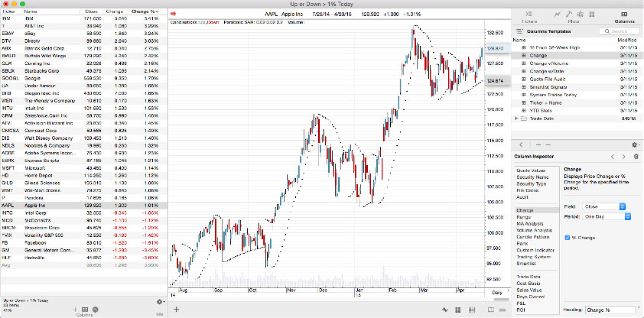
Task: Expand the Trade Data folder
Action: point(516,119)
